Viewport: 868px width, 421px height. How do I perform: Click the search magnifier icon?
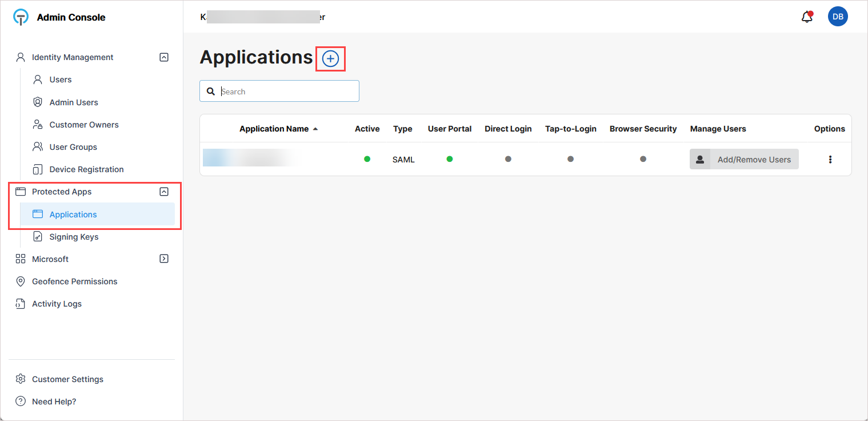211,92
